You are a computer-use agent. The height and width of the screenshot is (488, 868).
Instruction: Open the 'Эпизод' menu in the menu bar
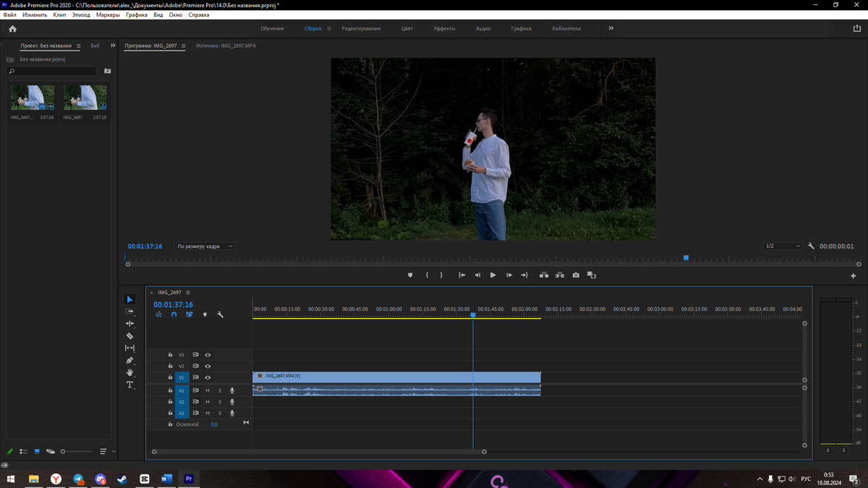(x=81, y=14)
